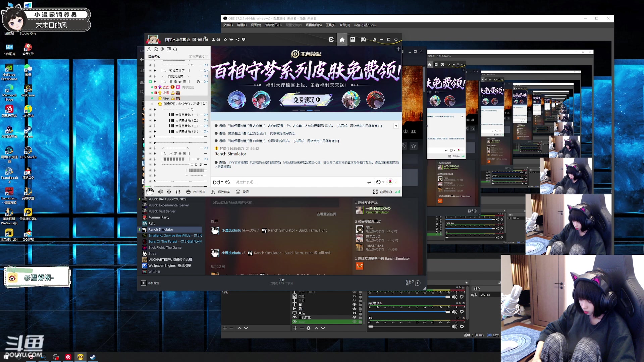Image resolution: width=644 pixels, height=362 pixels.
Task: Click the YY microphone icon
Action: point(169,192)
